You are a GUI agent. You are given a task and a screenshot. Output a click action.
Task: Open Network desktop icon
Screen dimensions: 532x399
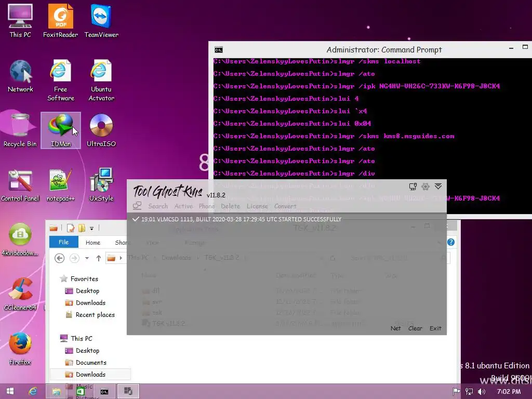(20, 76)
